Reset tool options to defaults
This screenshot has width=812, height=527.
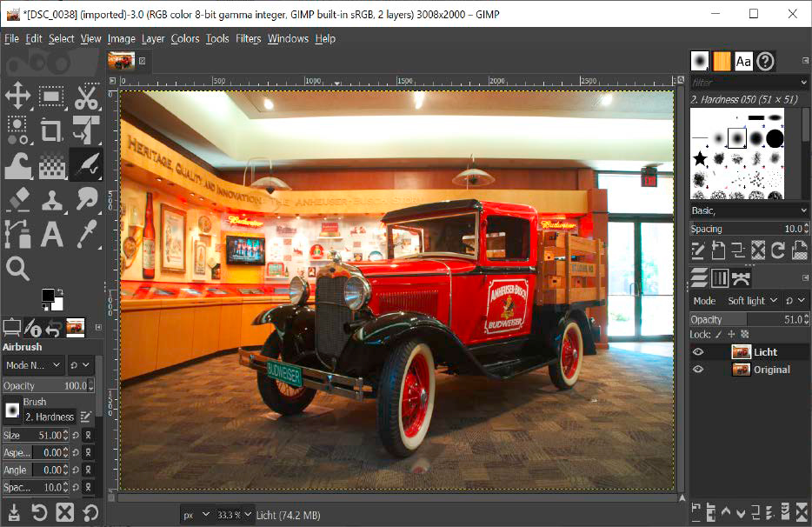pyautogui.click(x=90, y=512)
